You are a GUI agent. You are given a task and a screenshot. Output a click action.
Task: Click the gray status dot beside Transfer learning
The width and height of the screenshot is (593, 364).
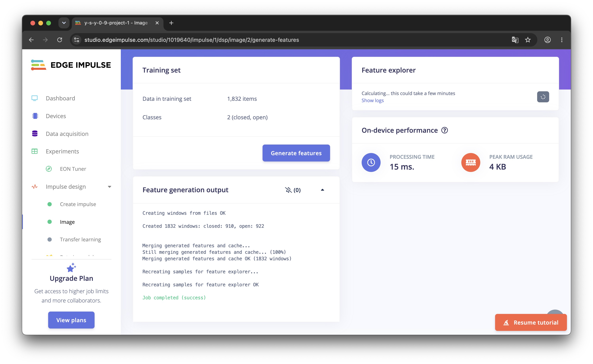(49, 239)
